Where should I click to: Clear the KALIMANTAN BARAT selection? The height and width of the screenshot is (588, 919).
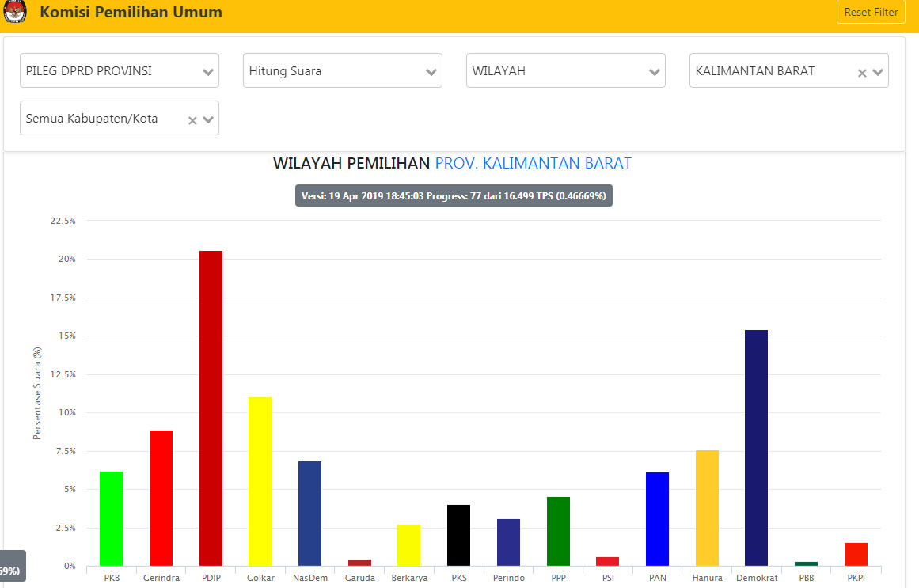pos(862,73)
